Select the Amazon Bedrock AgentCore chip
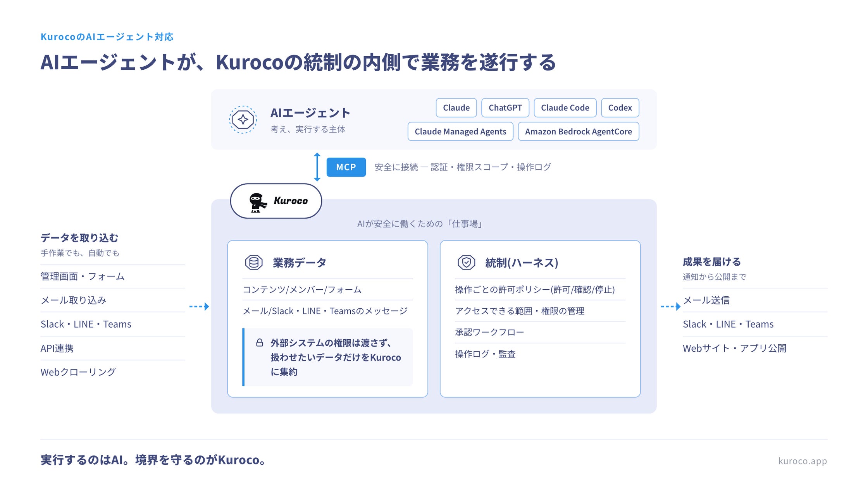The width and height of the screenshot is (868, 488). (x=579, y=132)
